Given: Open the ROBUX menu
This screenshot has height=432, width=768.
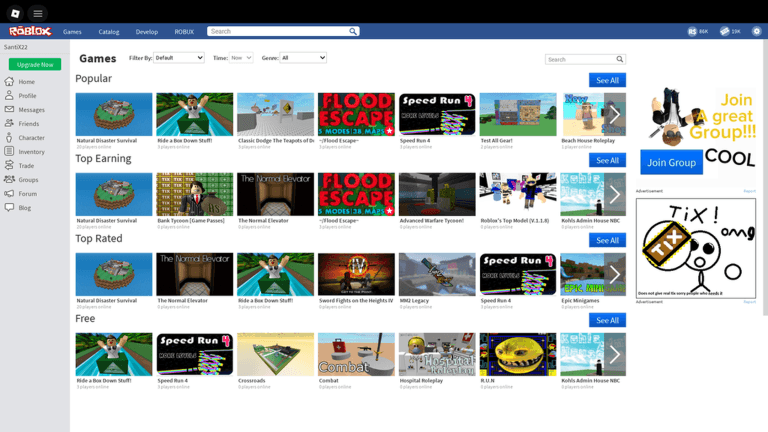Looking at the screenshot, I should (x=184, y=31).
